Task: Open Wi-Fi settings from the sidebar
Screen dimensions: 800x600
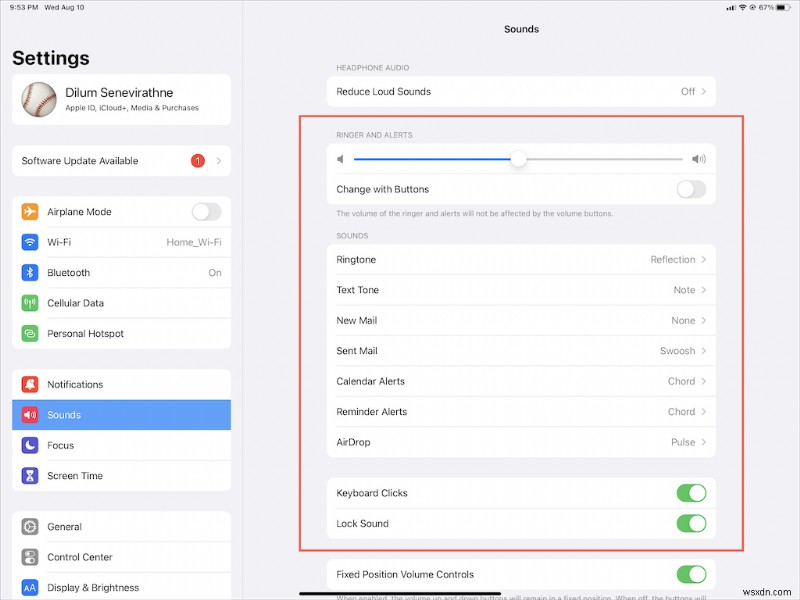Action: pos(120,242)
